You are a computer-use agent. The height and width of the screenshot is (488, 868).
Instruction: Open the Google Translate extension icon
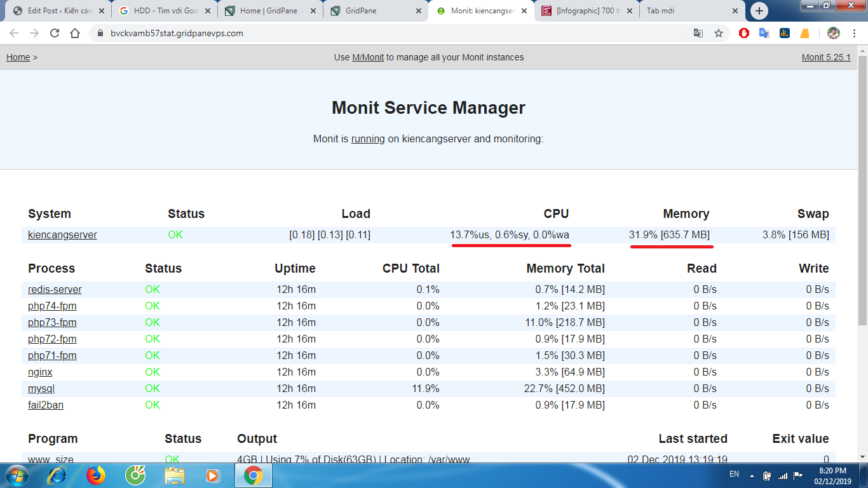point(764,32)
